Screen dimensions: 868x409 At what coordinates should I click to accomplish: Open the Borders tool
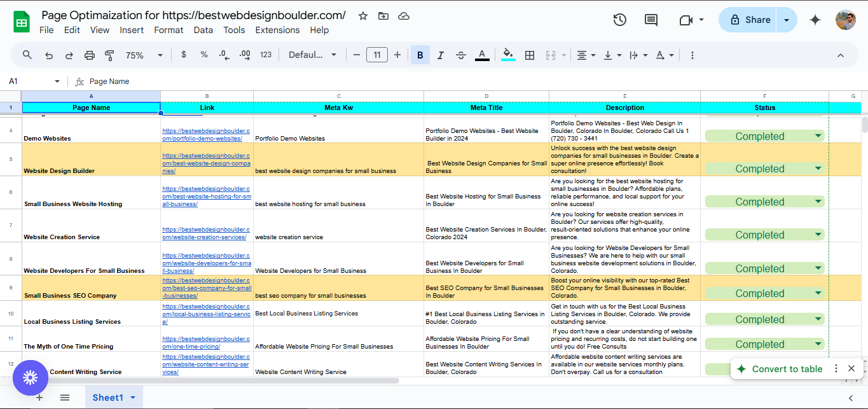click(530, 55)
